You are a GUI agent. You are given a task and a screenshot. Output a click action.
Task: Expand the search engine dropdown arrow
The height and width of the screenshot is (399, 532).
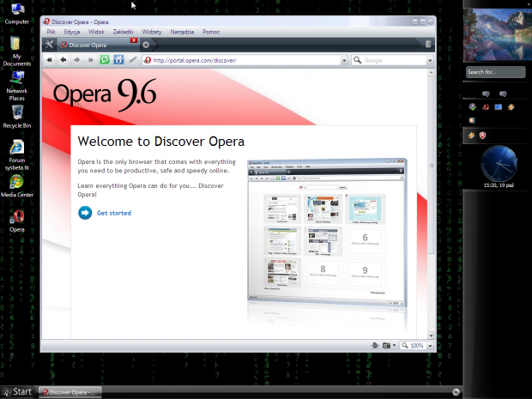(x=430, y=61)
